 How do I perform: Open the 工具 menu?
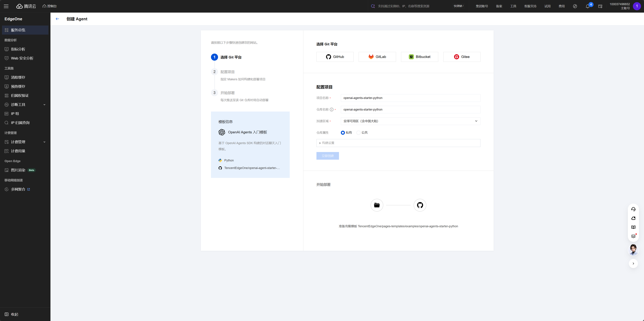(513, 6)
